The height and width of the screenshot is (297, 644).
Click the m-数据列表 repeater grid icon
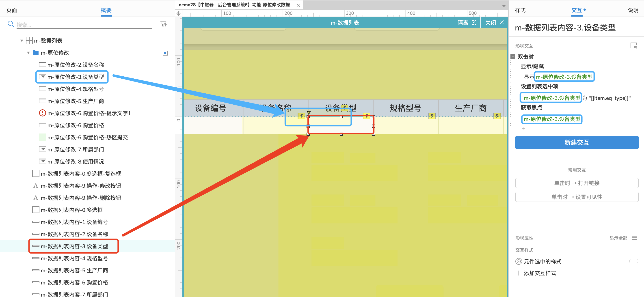click(x=29, y=41)
